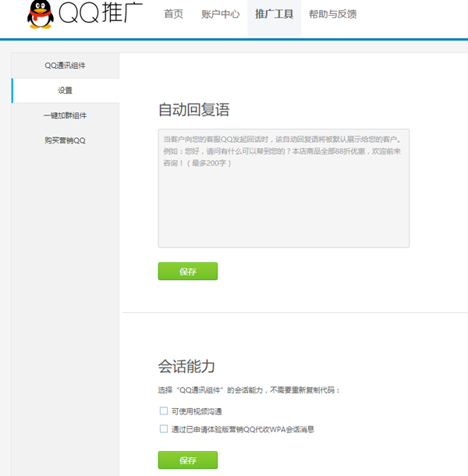
Task: Enable the 可使用视频沟通 checkbox
Action: click(x=164, y=410)
